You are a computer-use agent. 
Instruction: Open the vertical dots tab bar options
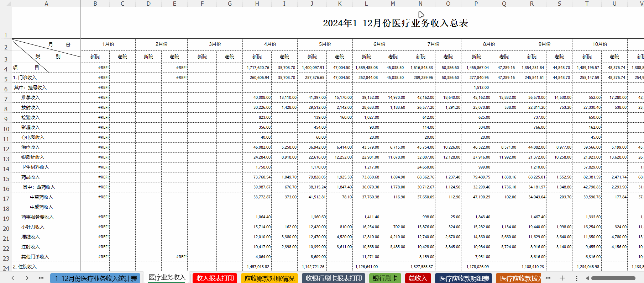coord(577,278)
